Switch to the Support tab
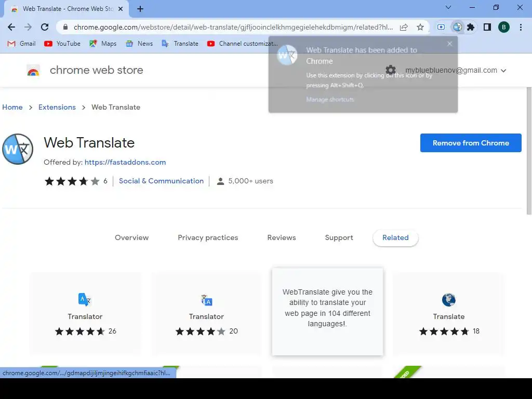This screenshot has height=399, width=532. 339,237
